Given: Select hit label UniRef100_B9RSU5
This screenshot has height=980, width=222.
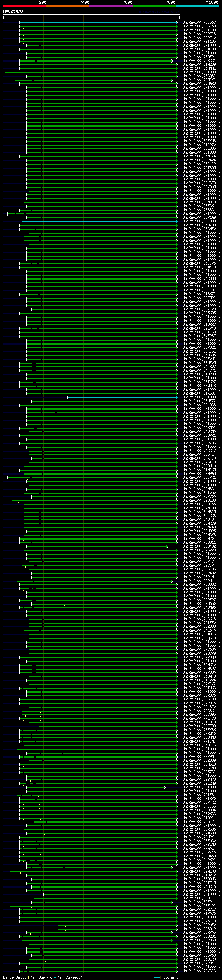Looking at the screenshot, I should (199, 829).
